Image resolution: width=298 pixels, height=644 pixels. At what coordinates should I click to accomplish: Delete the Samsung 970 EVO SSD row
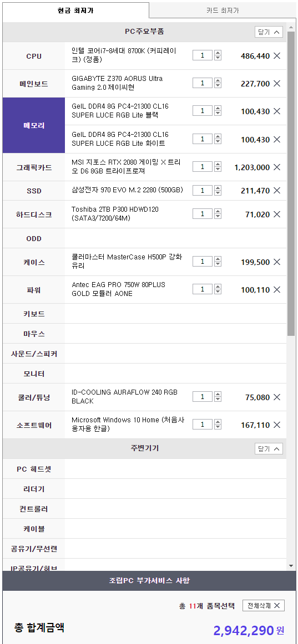277,191
